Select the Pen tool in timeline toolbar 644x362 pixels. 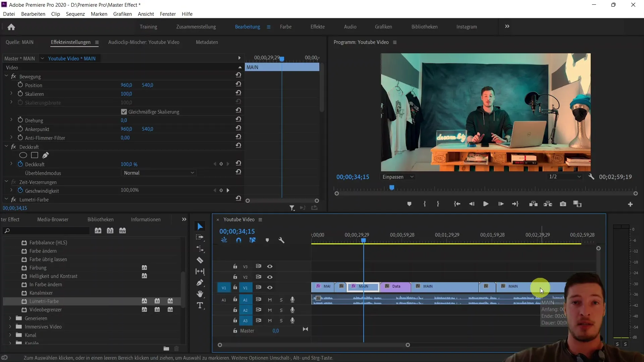pyautogui.click(x=200, y=283)
